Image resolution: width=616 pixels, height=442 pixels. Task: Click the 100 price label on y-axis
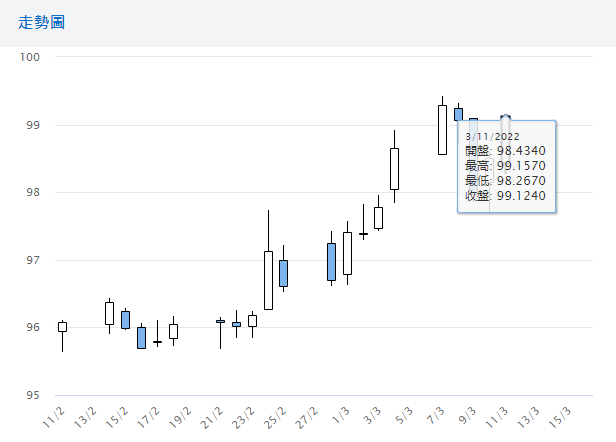point(30,57)
